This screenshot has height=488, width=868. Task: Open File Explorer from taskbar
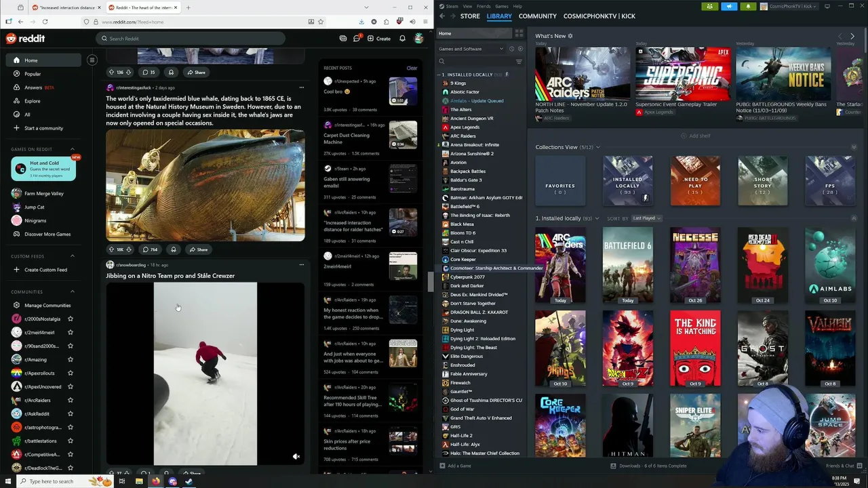(139, 481)
